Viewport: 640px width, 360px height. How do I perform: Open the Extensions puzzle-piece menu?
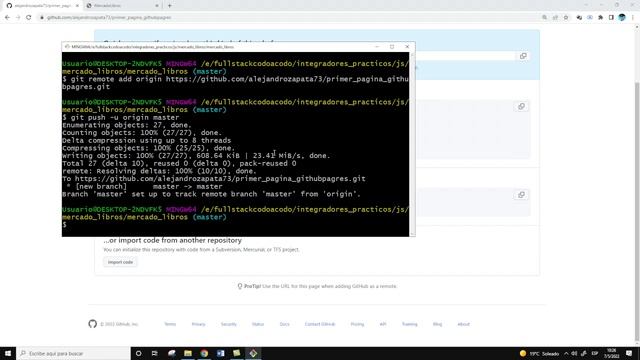[x=600, y=18]
